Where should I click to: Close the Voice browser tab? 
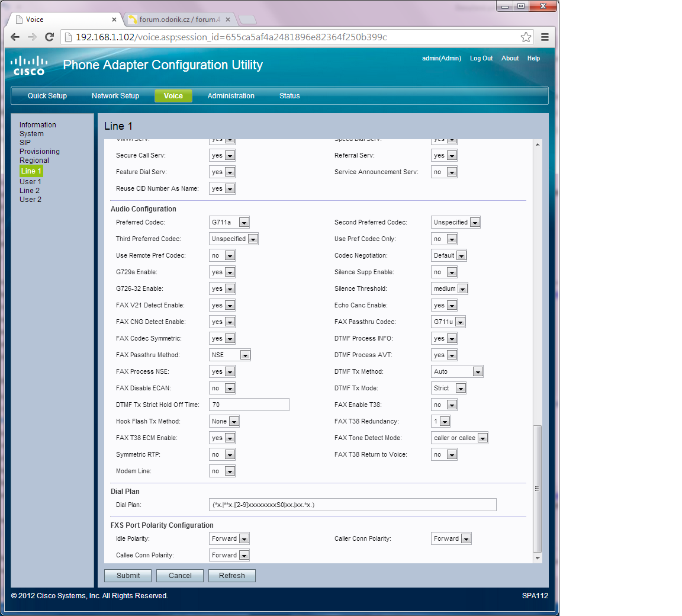[114, 20]
